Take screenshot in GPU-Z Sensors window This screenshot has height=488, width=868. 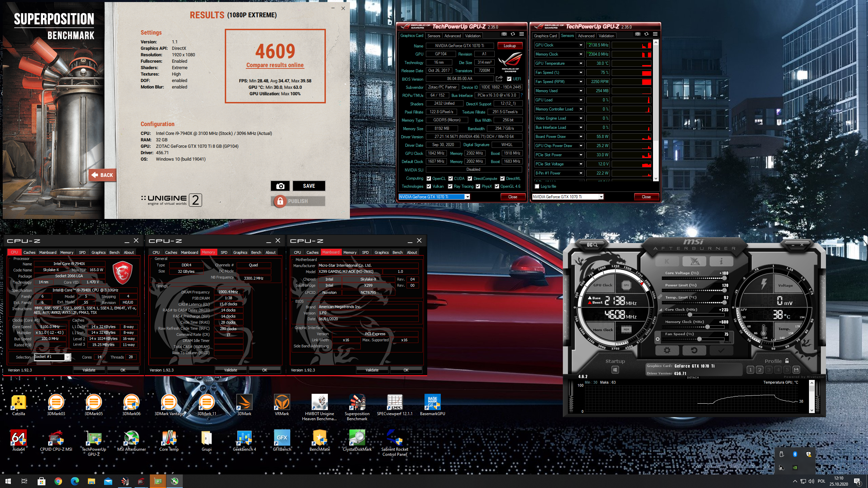click(x=638, y=34)
